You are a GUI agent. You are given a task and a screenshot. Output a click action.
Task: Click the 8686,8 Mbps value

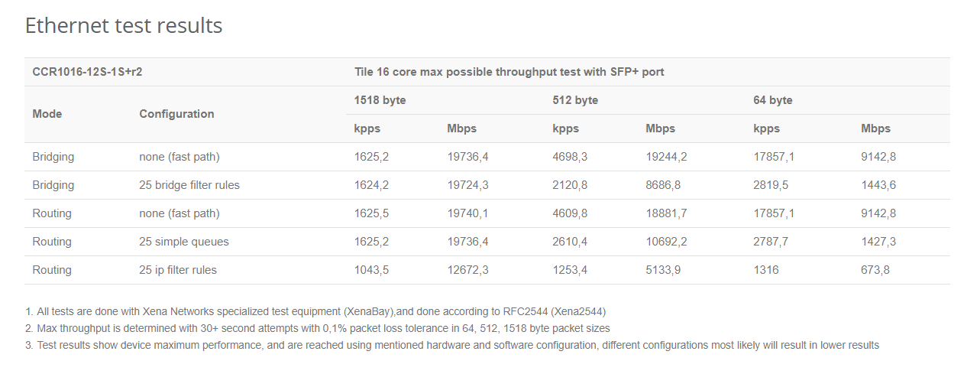663,185
